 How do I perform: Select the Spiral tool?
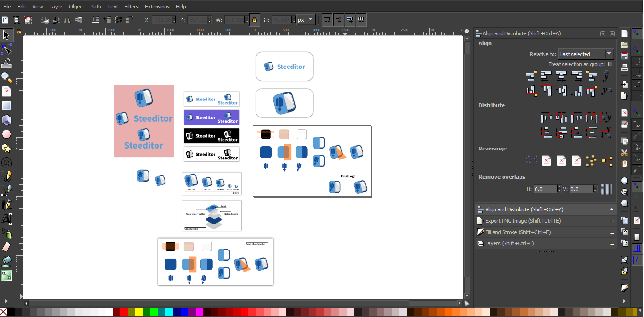7,162
